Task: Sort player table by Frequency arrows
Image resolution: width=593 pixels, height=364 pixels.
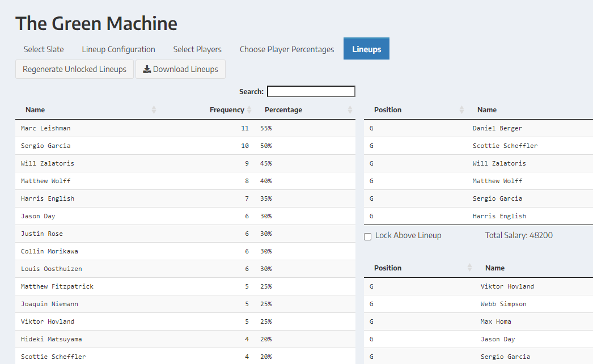Action: click(249, 110)
